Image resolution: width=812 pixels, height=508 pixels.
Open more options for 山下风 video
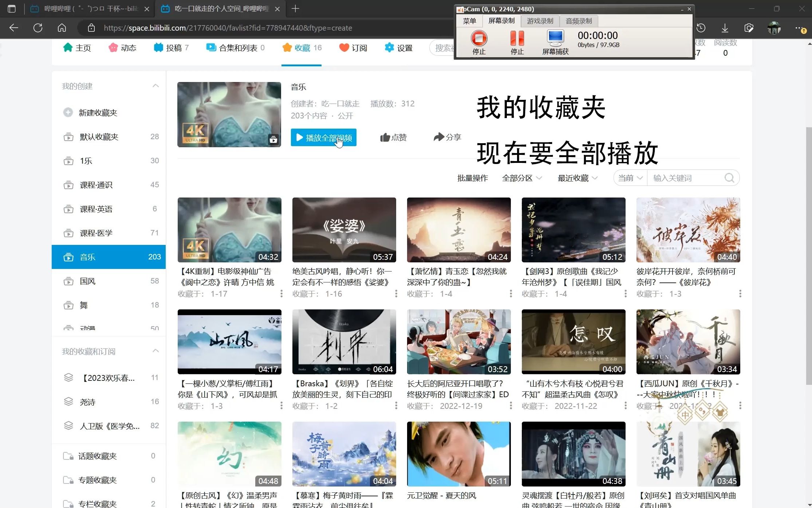281,406
